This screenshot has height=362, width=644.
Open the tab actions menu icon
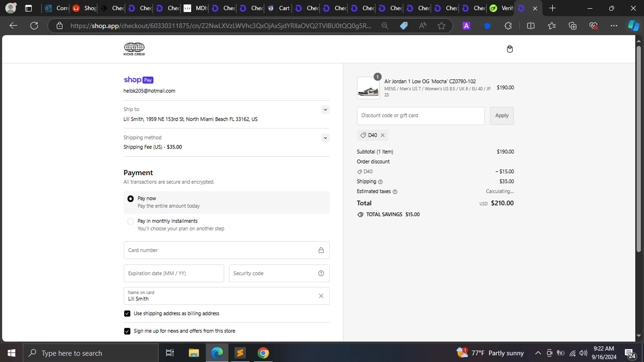(29, 8)
